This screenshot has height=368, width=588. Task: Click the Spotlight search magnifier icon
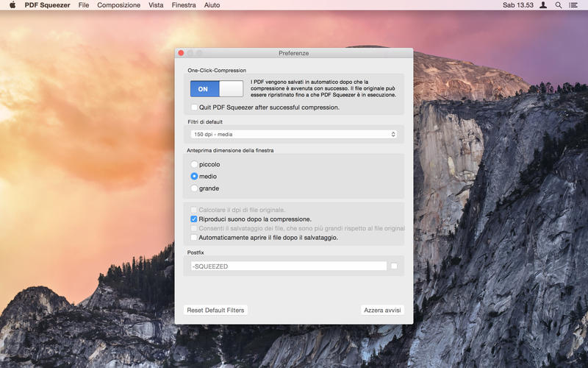(559, 5)
